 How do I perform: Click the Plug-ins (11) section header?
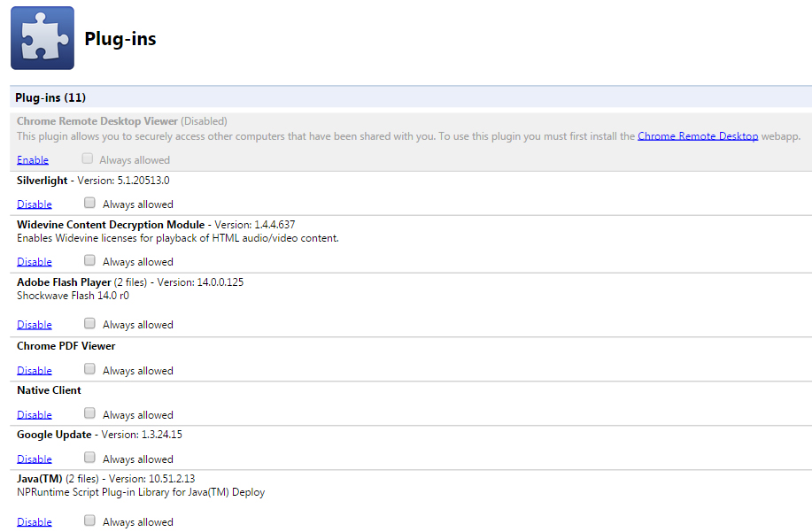[x=411, y=97]
